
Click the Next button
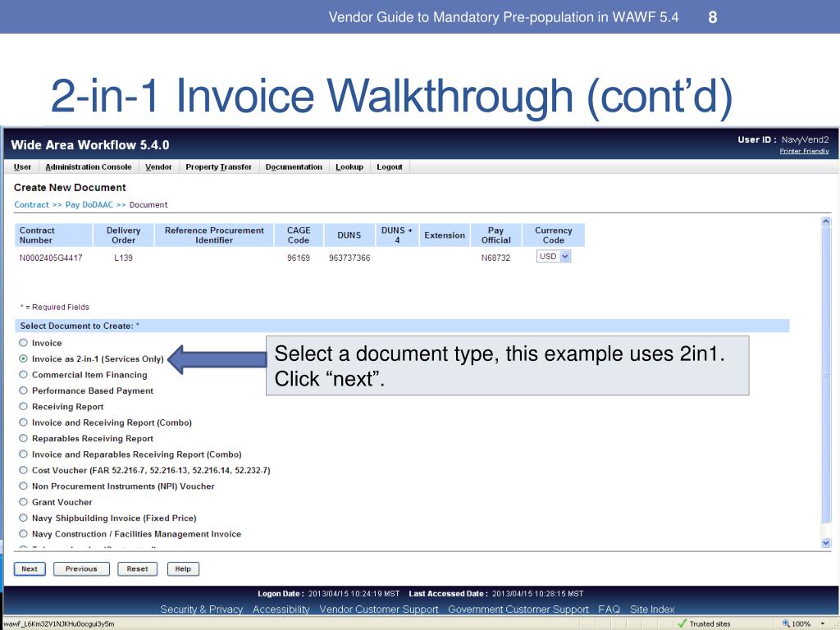click(x=30, y=569)
